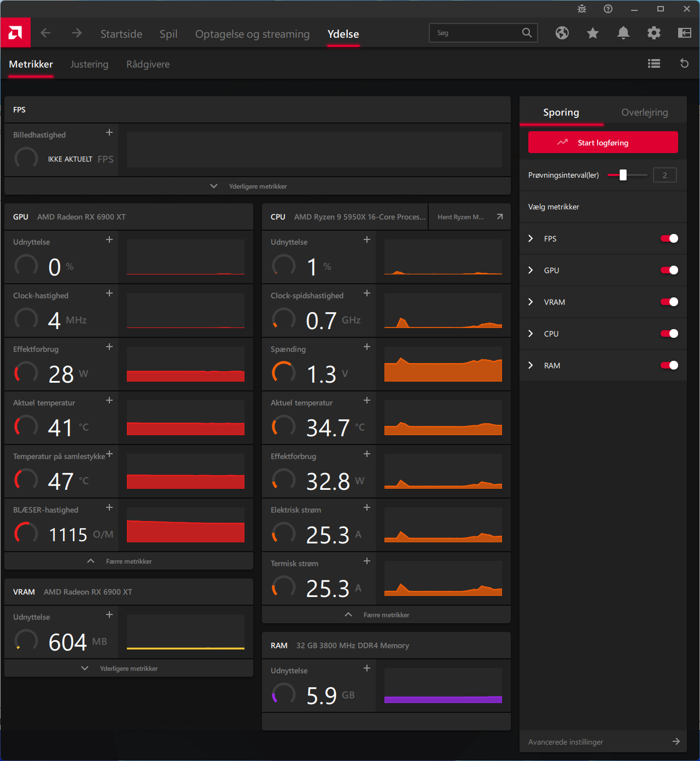The height and width of the screenshot is (761, 700).
Task: Switch to Justering sub-tab
Action: pyautogui.click(x=89, y=65)
